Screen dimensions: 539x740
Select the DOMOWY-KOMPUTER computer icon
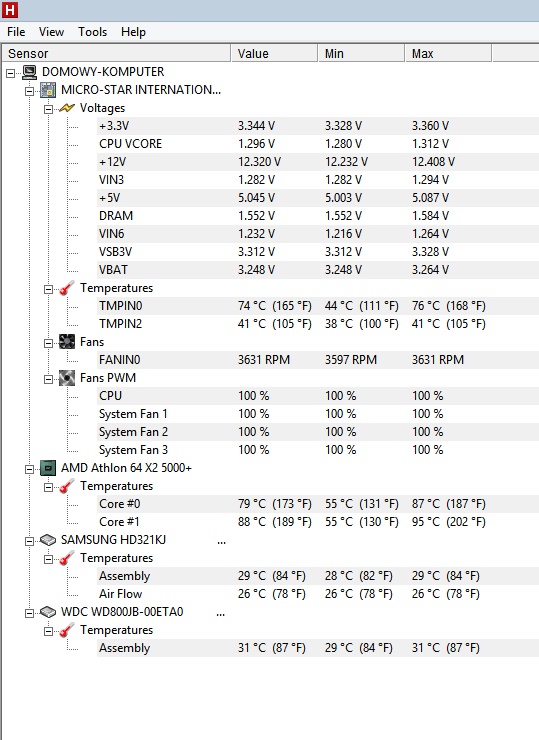[29, 72]
